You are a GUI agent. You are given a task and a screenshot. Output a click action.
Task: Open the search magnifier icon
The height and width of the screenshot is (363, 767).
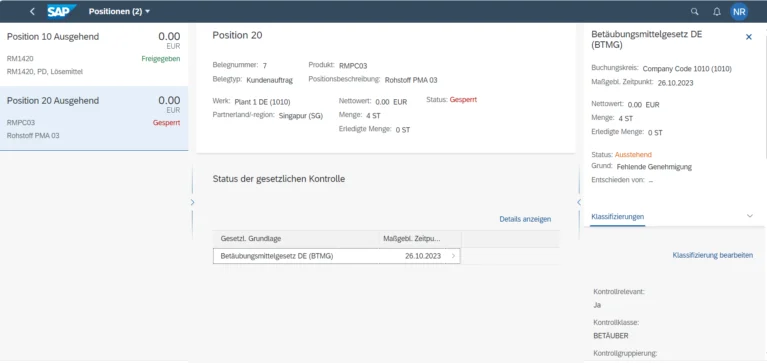pos(695,12)
